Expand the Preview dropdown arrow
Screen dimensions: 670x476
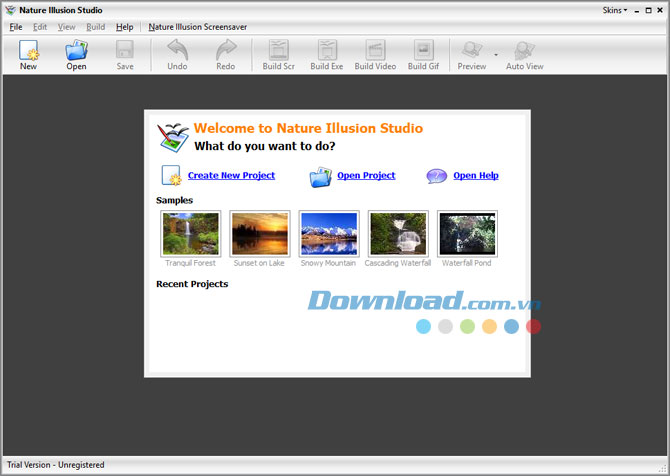coord(496,55)
